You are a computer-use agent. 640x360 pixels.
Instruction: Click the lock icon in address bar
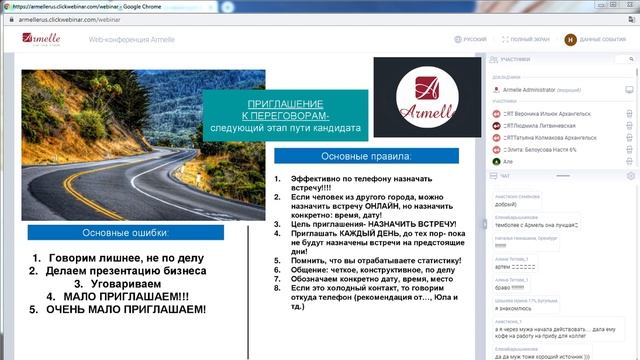coord(11,19)
